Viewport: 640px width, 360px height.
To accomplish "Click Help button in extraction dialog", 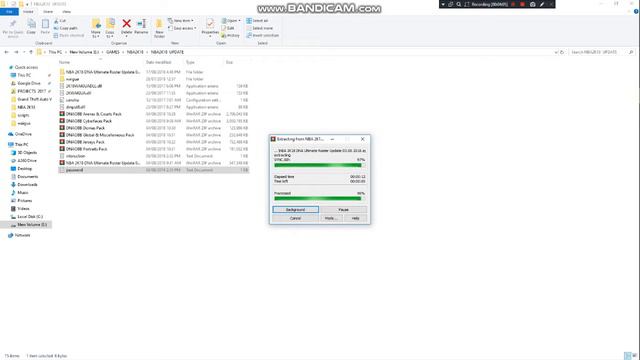I will click(x=356, y=218).
